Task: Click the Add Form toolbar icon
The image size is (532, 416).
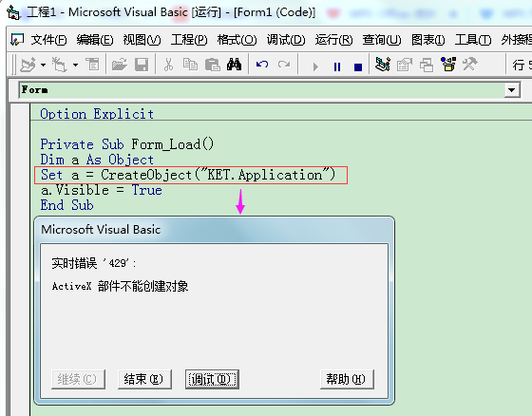Action: coord(59,65)
